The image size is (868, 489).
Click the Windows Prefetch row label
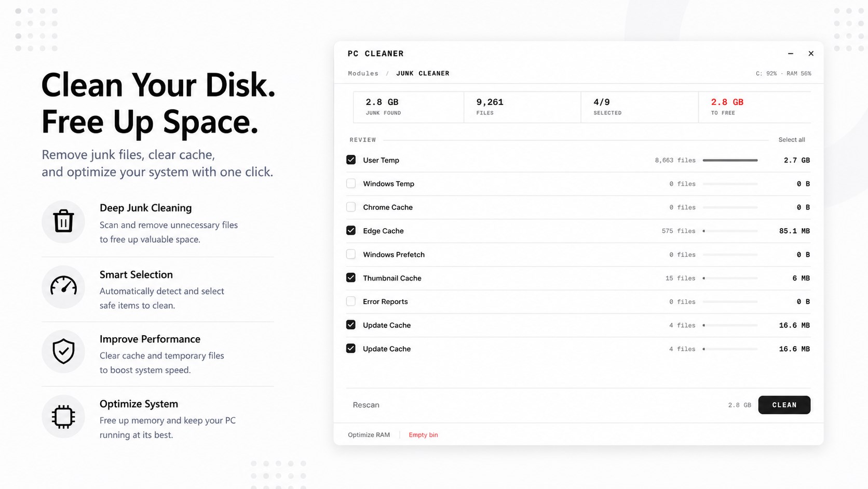394,255
